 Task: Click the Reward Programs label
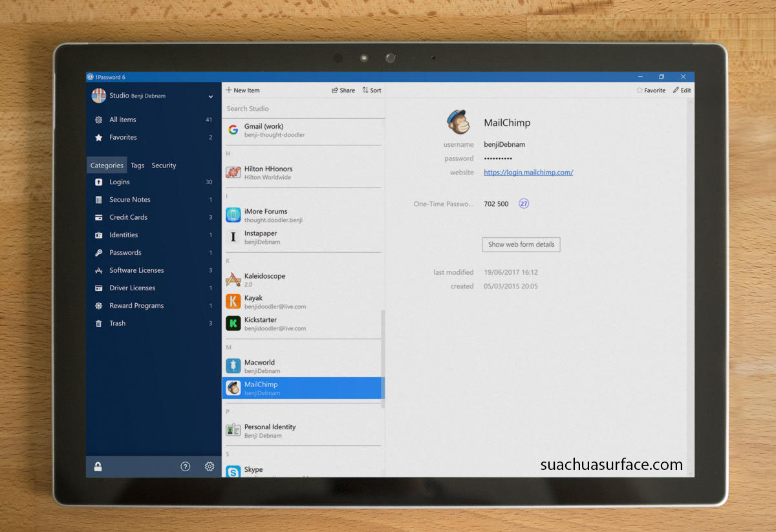[136, 306]
